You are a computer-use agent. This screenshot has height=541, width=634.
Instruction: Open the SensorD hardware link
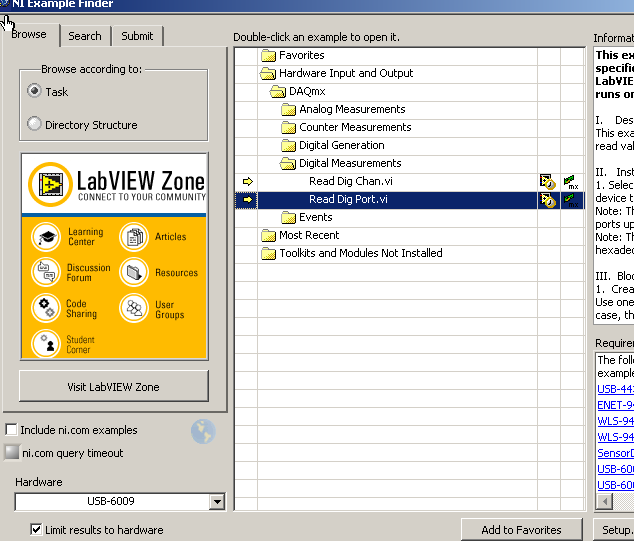[x=615, y=453]
